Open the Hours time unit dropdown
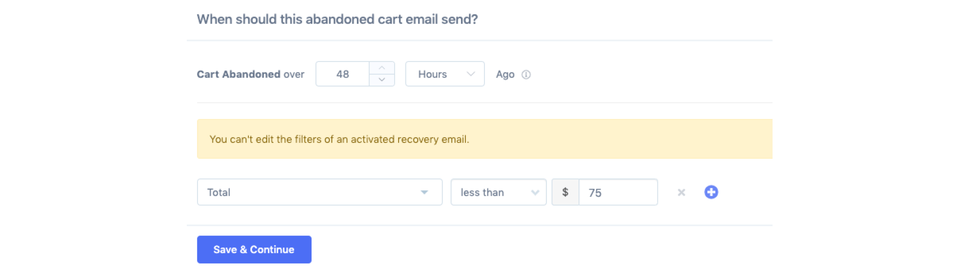 [444, 74]
